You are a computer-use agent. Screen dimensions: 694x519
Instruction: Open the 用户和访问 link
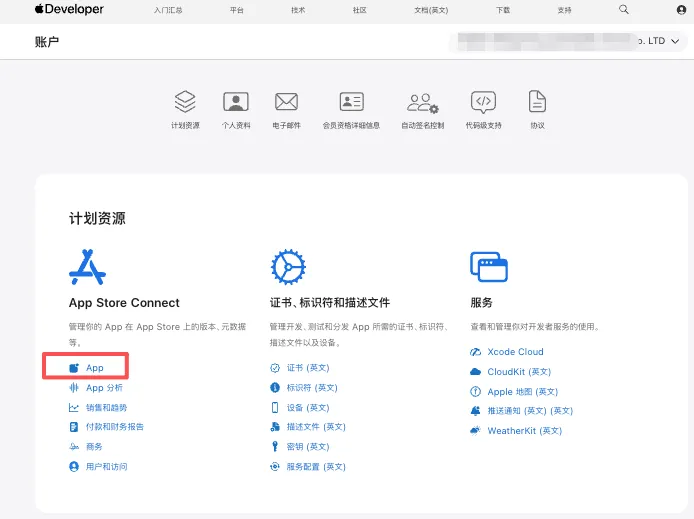(106, 466)
